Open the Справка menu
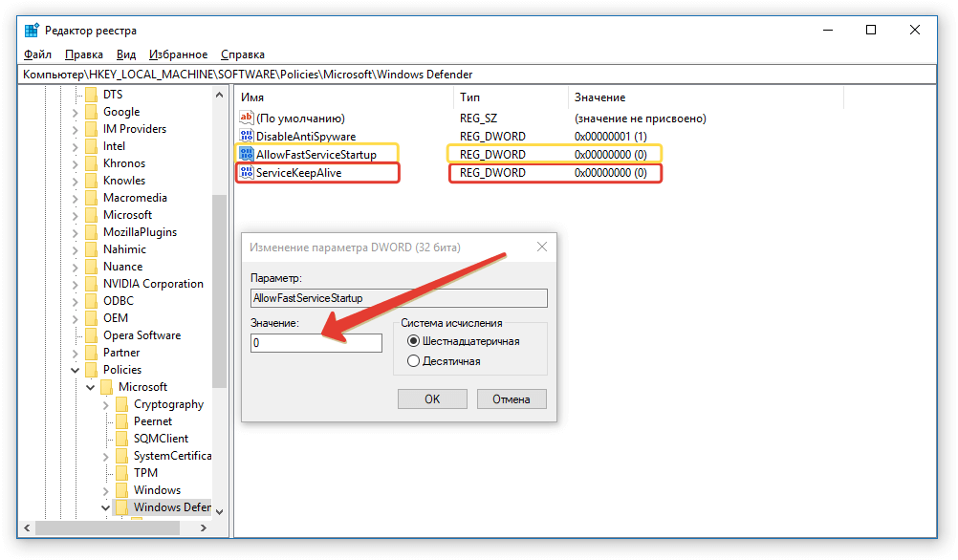 [242, 54]
